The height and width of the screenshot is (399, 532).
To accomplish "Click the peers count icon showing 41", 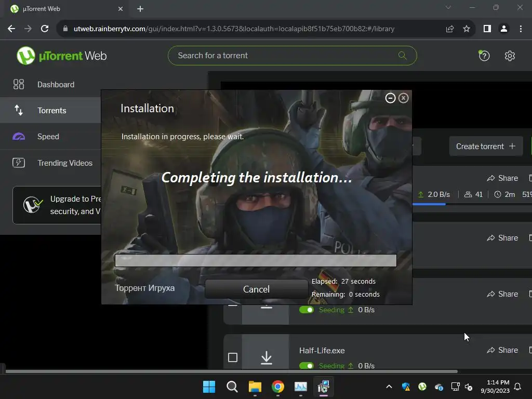I will 468,194.
